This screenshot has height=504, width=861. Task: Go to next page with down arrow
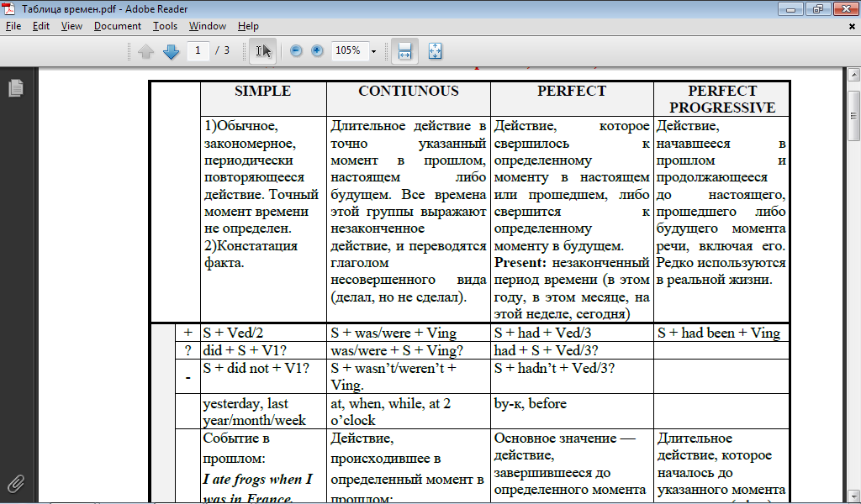[172, 51]
